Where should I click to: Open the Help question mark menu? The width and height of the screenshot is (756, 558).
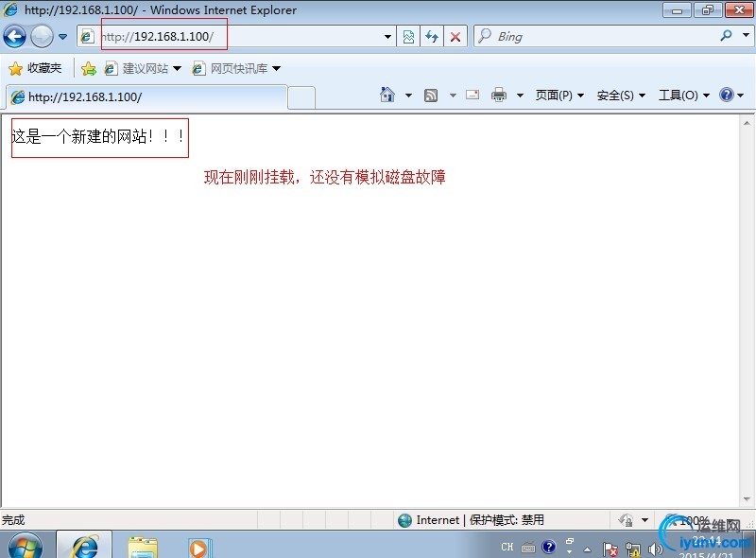[731, 96]
